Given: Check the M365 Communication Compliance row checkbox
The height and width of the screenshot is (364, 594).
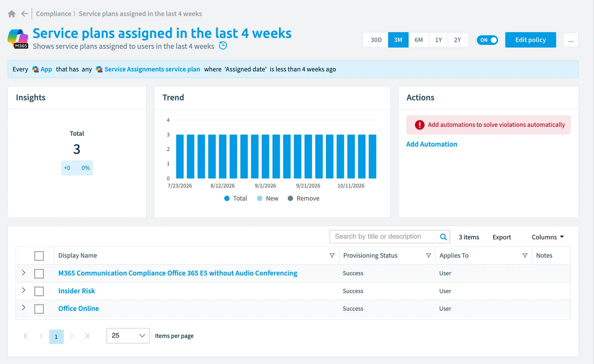Looking at the screenshot, I should point(39,274).
